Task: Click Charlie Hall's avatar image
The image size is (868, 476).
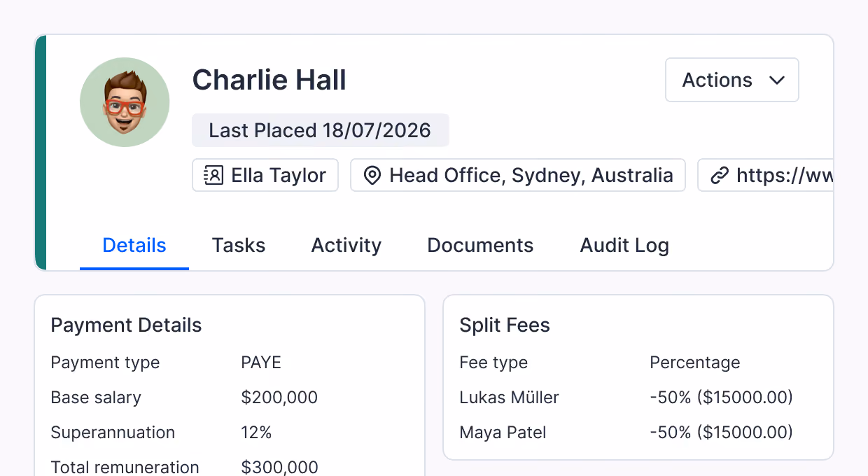Action: point(125,102)
